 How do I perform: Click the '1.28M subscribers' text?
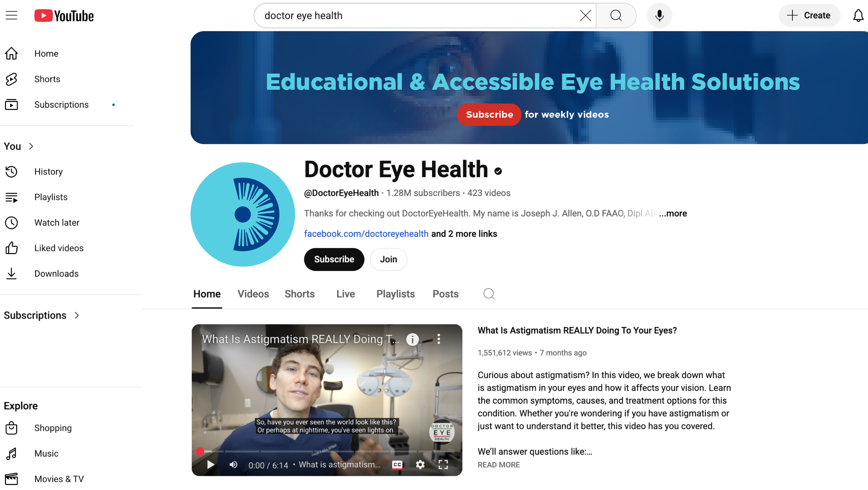point(423,193)
